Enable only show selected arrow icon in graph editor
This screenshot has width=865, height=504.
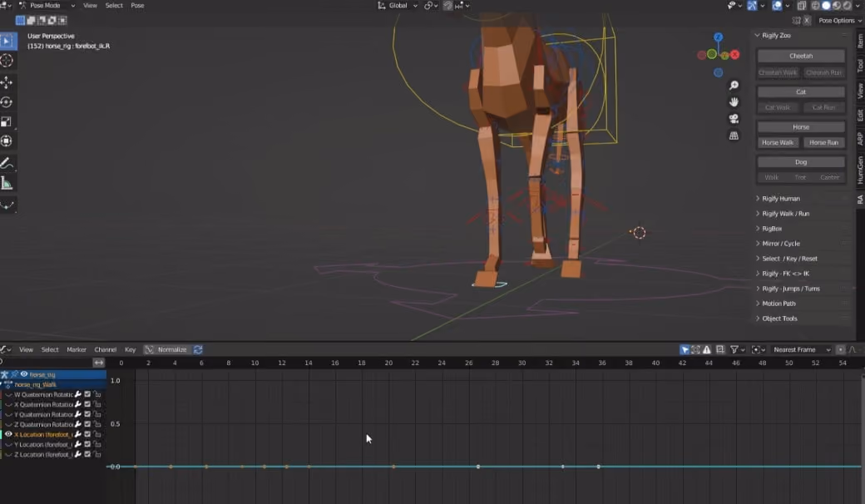tap(685, 349)
